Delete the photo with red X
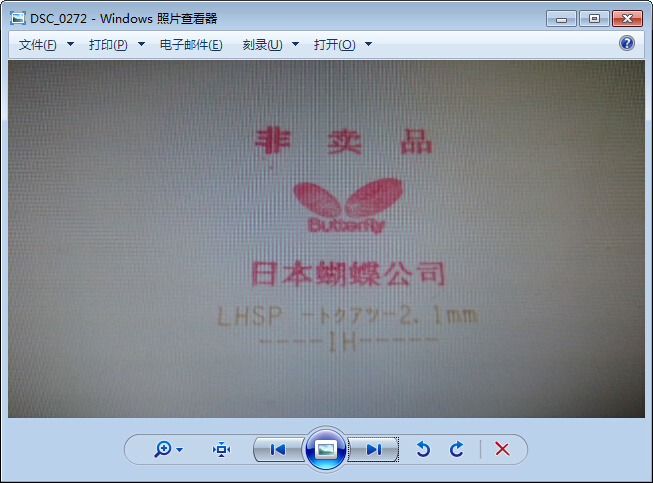The width and height of the screenshot is (653, 483). tap(502, 450)
